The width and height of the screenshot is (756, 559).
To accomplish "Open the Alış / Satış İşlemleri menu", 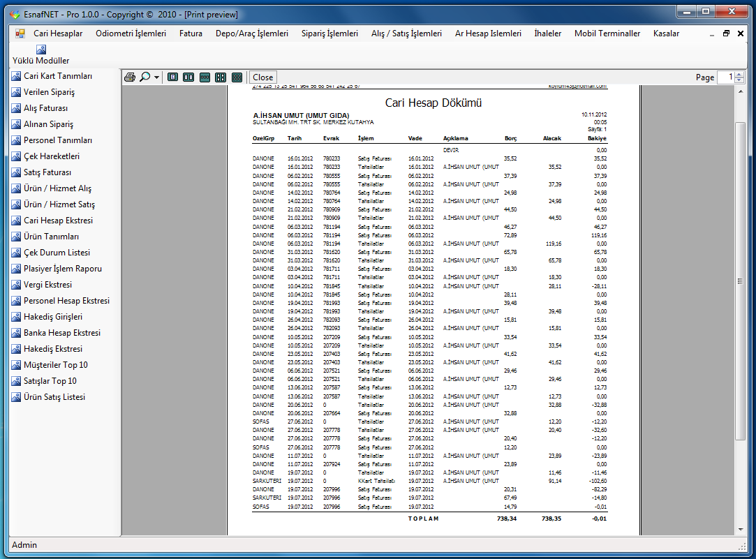I will tap(406, 33).
